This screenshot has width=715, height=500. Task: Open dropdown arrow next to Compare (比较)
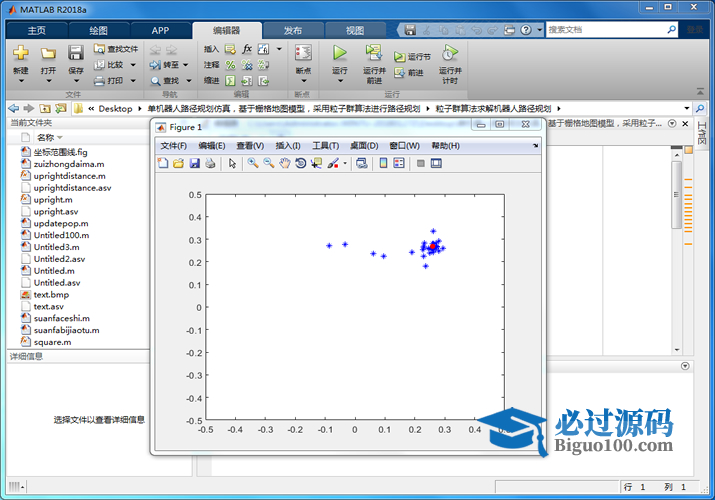point(133,65)
